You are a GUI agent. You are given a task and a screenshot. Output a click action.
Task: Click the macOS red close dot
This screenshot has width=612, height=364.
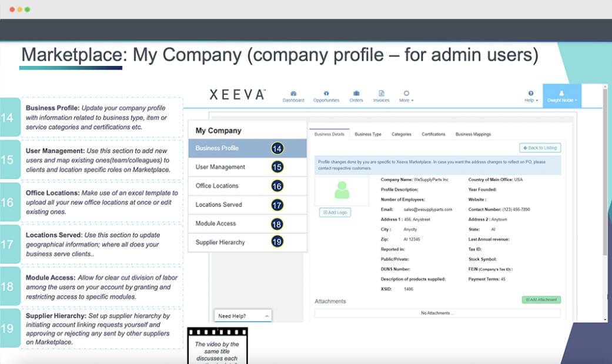[x=12, y=9]
